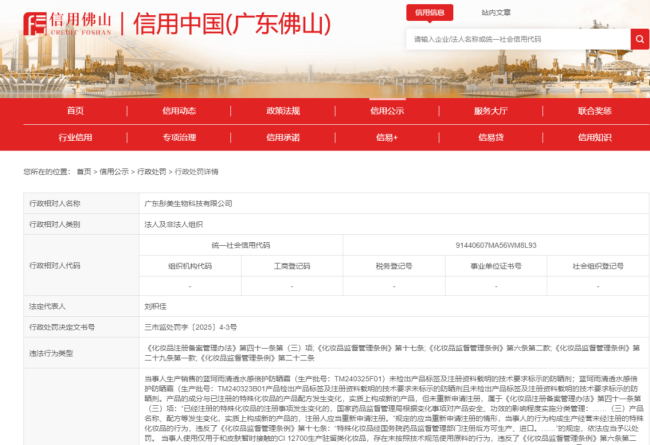Open the 信用公示 navigation item

pos(387,110)
